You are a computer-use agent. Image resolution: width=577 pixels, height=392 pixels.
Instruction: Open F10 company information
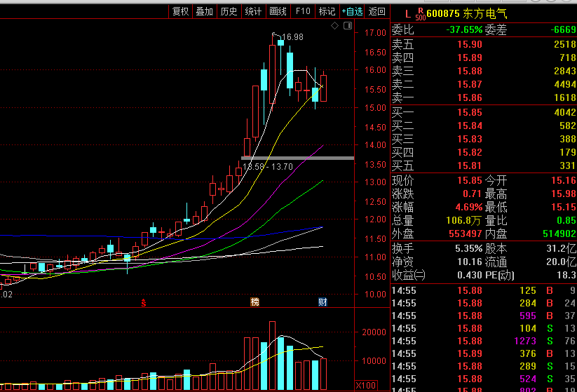tap(303, 11)
